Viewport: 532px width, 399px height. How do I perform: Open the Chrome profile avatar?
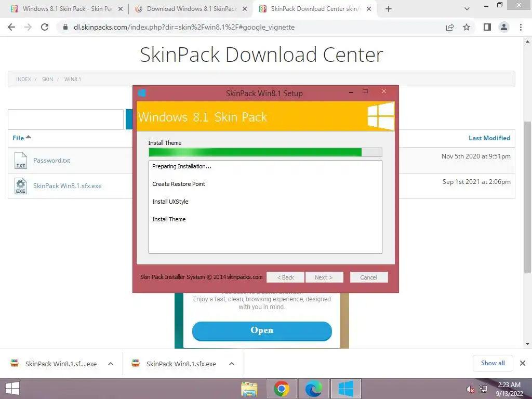click(504, 27)
